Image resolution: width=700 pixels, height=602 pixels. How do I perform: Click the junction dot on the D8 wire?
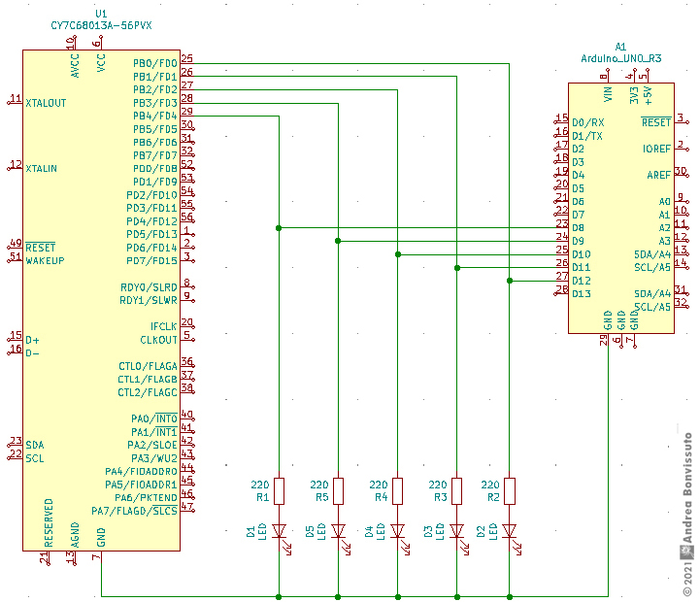tap(279, 228)
